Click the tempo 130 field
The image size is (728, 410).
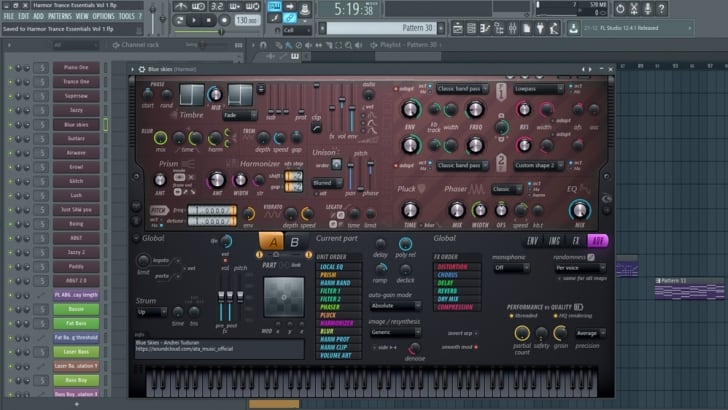click(x=247, y=20)
